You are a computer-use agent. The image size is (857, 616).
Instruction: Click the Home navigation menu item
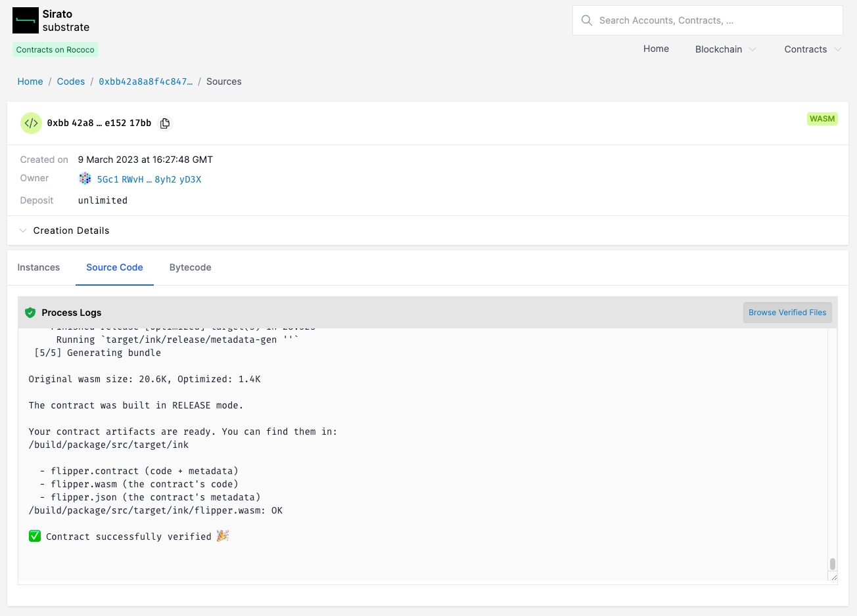point(655,49)
